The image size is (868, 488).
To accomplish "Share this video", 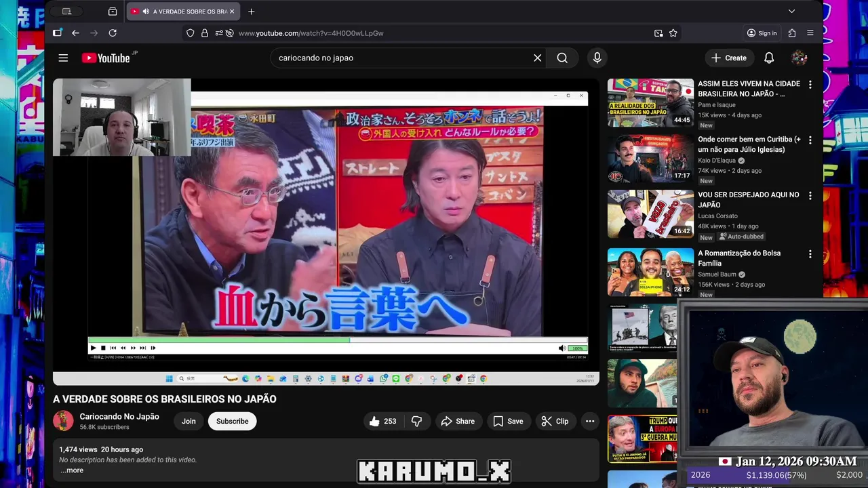I will click(458, 421).
